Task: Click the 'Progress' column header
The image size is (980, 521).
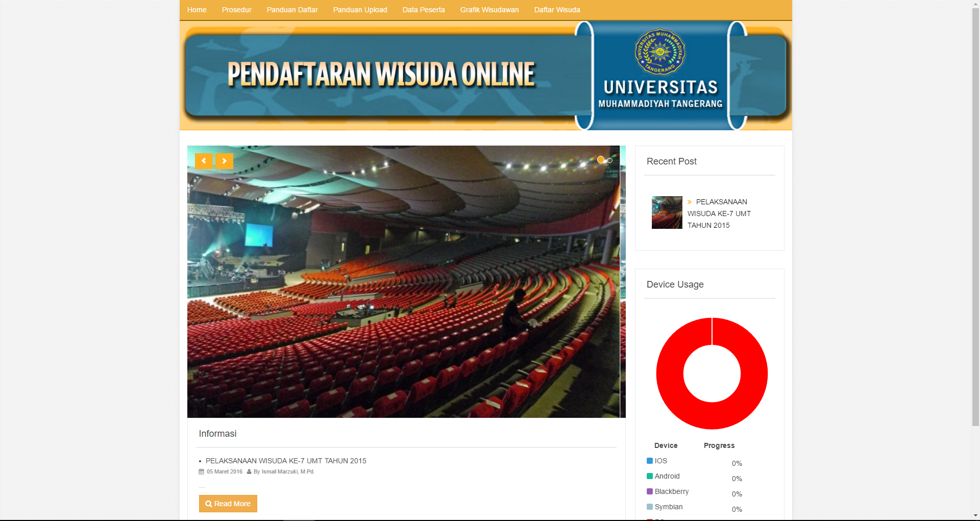Action: tap(719, 445)
